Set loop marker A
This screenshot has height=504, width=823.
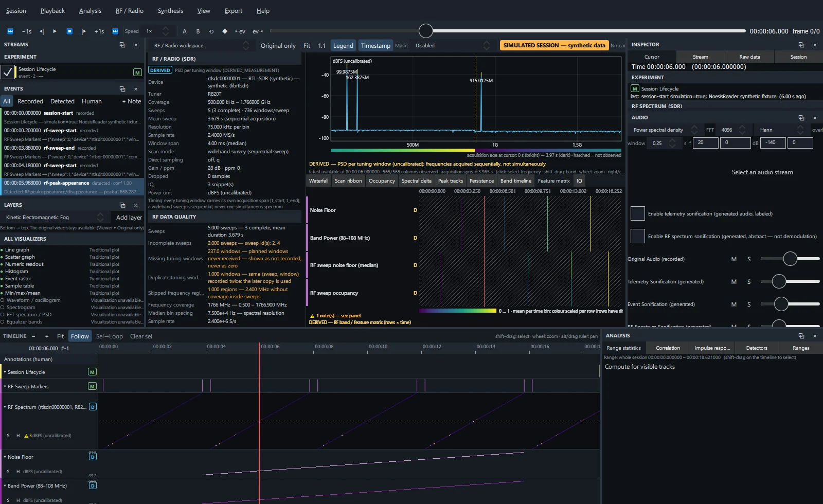(x=185, y=31)
